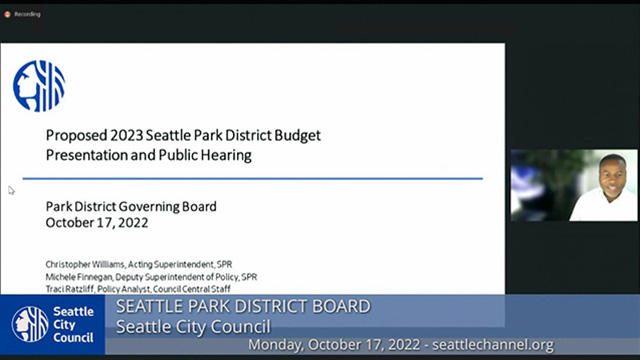The height and width of the screenshot is (360, 640).
Task: Click 'Presentation and Public Hearing' line
Action: [x=149, y=155]
